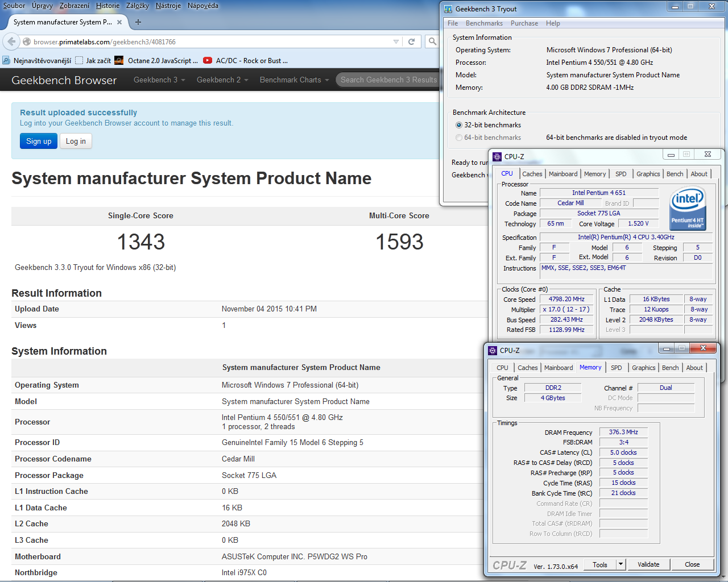This screenshot has width=728, height=582.
Task: Click the Close button in CPU-Z
Action: click(692, 564)
